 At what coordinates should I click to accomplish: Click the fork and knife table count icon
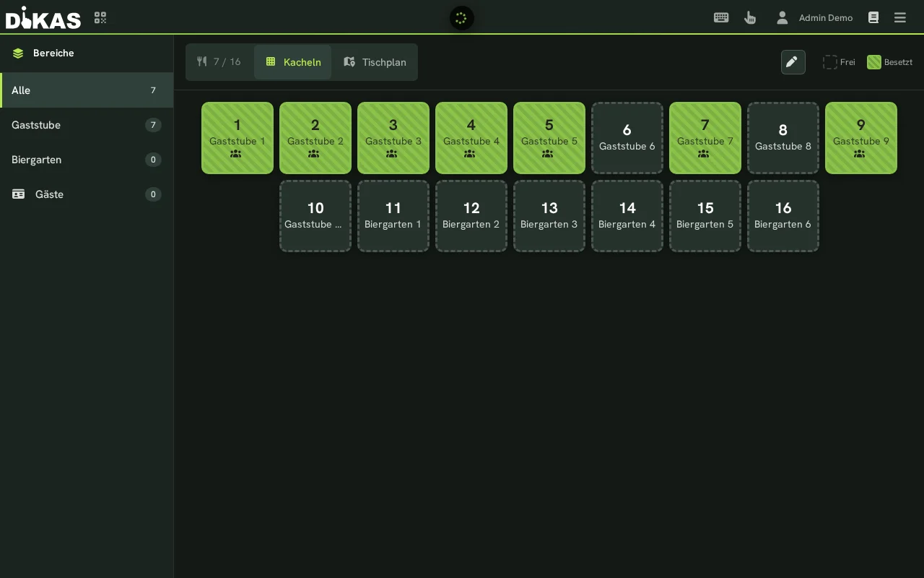(x=202, y=61)
